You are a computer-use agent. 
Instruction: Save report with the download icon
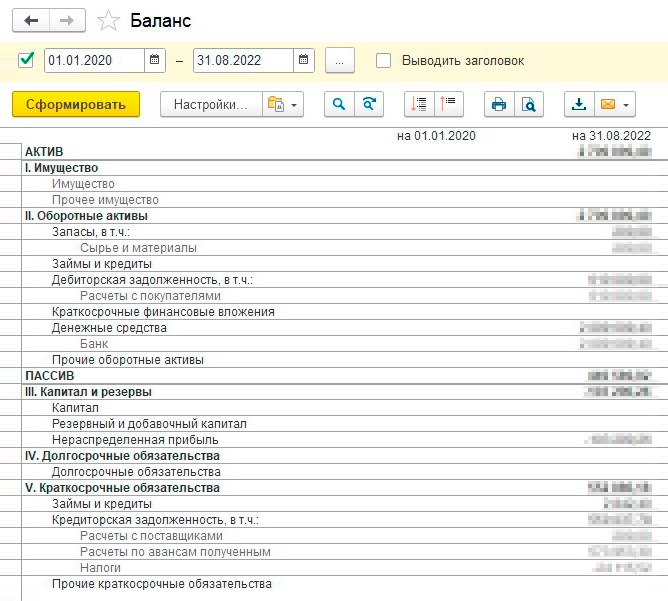point(579,104)
